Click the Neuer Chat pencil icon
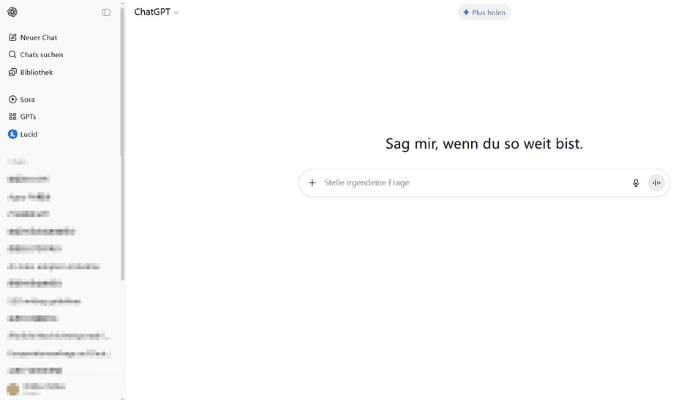This screenshot has width=700, height=400. 12,38
